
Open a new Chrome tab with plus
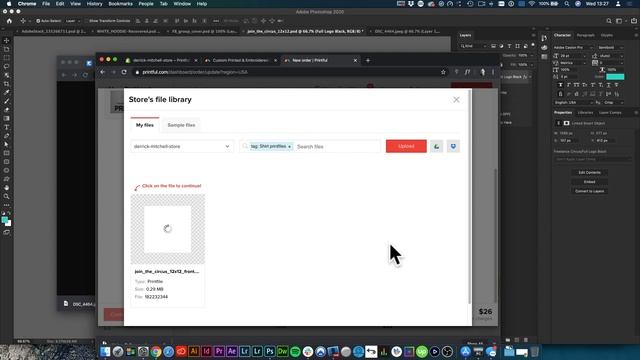click(x=368, y=60)
